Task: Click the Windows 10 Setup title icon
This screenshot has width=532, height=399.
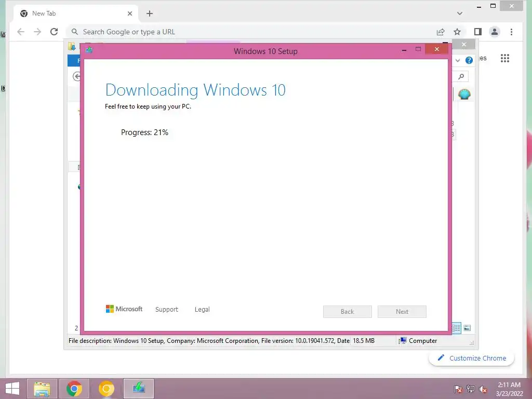Action: click(x=89, y=50)
